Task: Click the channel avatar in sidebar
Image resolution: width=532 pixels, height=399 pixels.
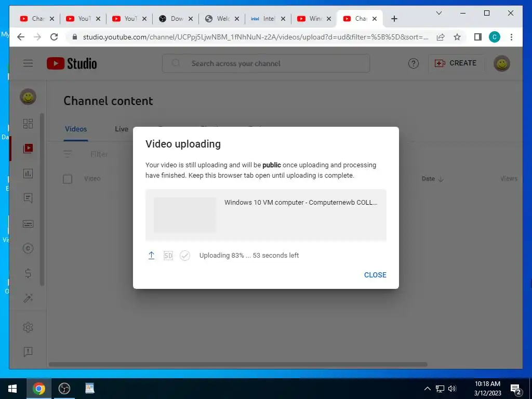Action: point(28,97)
